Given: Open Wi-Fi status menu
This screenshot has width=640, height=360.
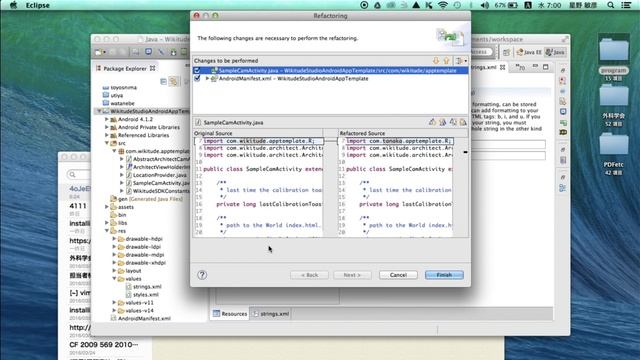Looking at the screenshot, I should (443, 5).
